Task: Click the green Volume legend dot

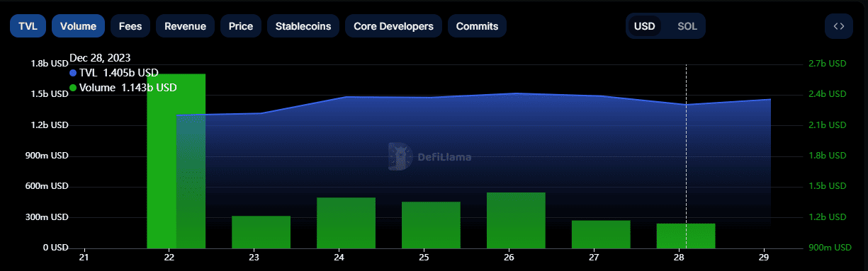Action: [x=73, y=88]
